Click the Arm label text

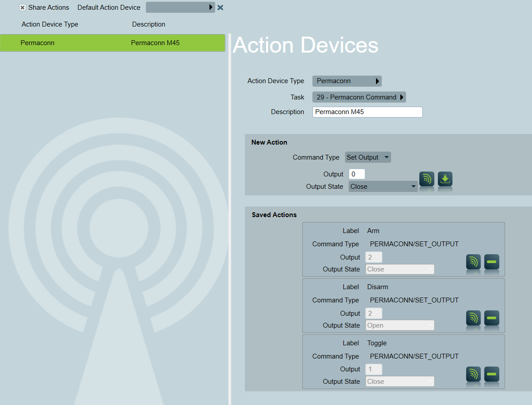(373, 231)
